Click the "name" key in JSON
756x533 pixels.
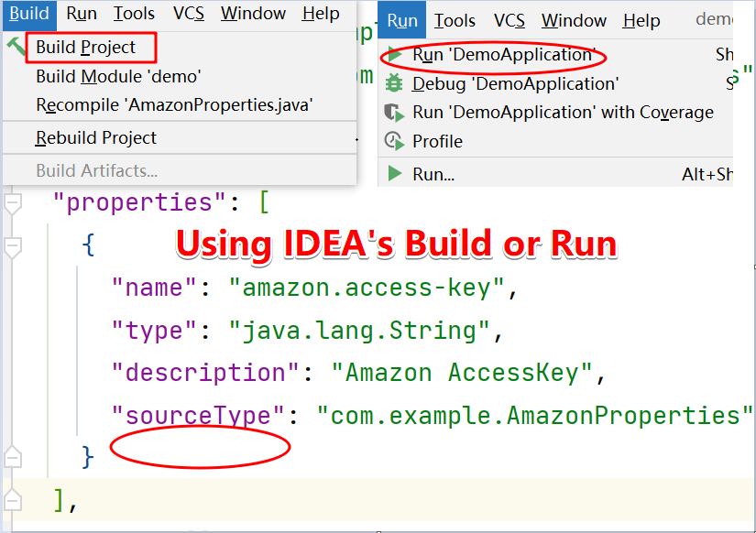[154, 288]
